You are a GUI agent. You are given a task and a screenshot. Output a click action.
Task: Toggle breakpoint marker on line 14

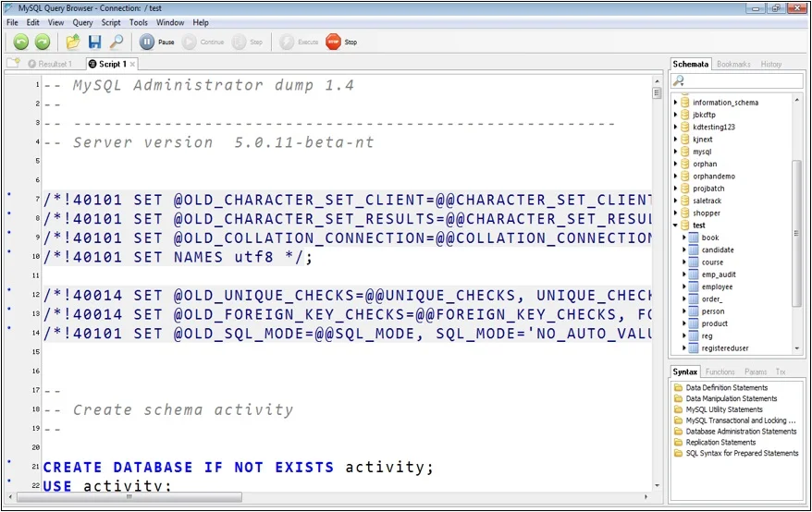[9, 328]
